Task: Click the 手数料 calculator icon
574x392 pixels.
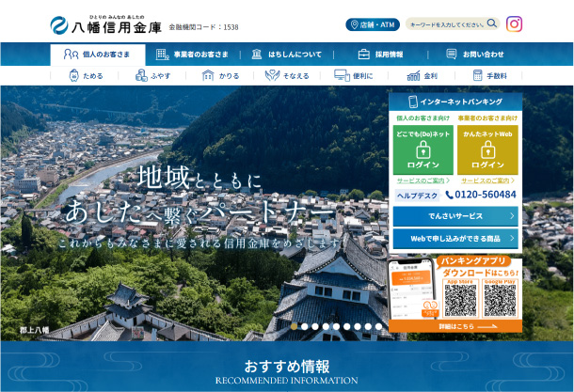Action: tap(478, 75)
